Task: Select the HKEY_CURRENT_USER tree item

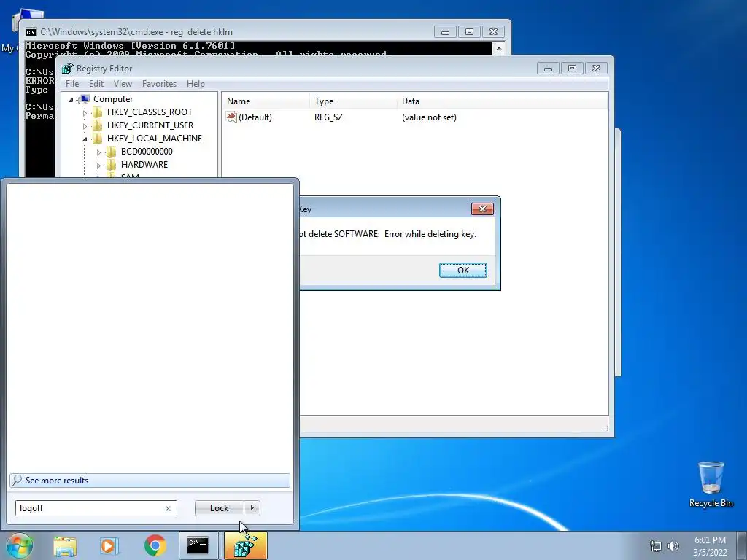Action: point(150,125)
